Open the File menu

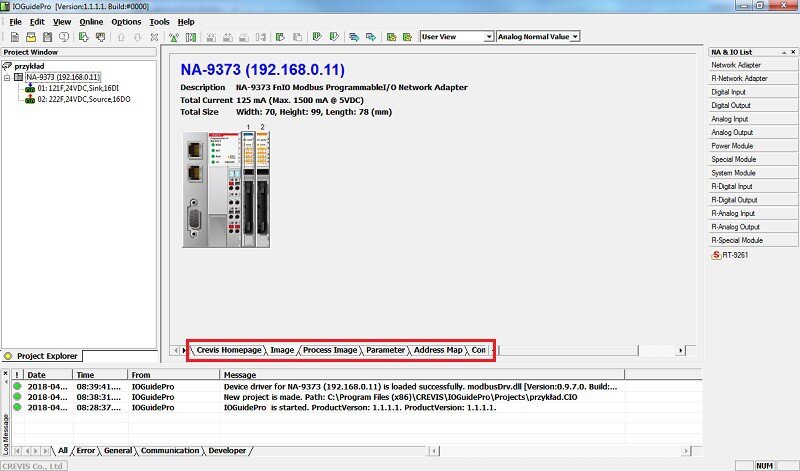click(16, 22)
